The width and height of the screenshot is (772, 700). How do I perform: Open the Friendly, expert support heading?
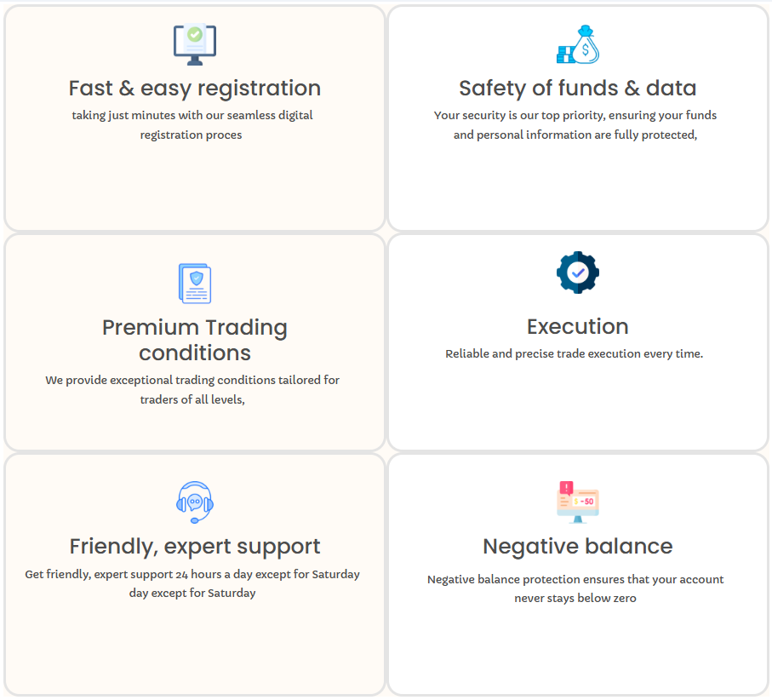tap(195, 546)
